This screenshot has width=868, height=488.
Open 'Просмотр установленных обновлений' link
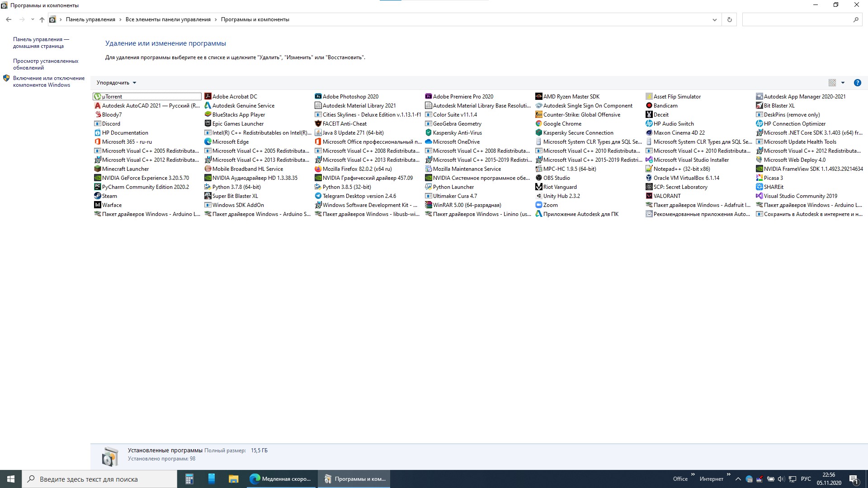click(x=45, y=64)
